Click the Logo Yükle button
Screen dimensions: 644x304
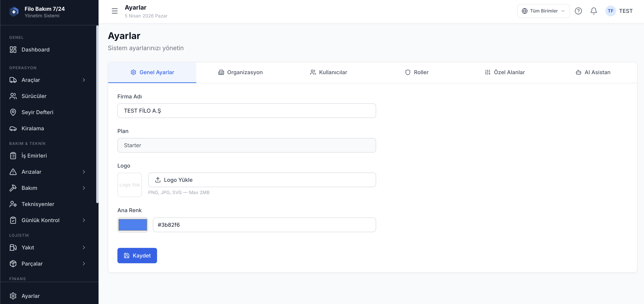pyautogui.click(x=262, y=180)
